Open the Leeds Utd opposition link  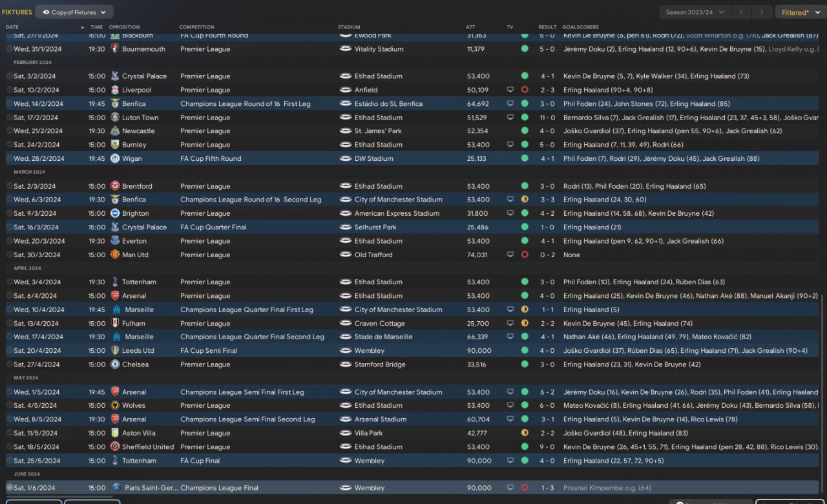coord(138,350)
